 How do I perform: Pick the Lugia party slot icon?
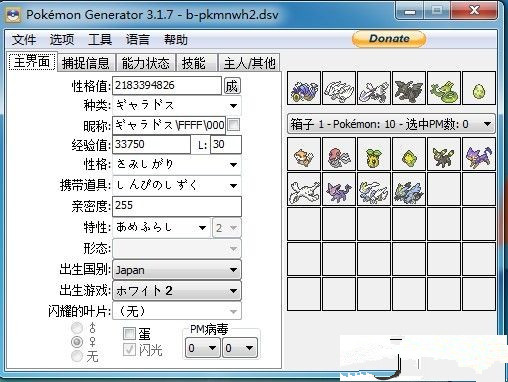click(374, 88)
